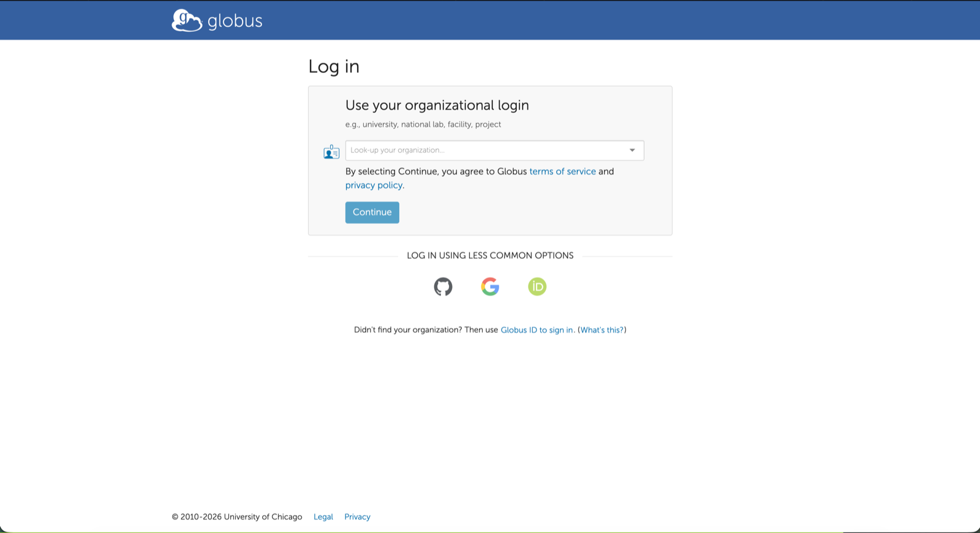
Task: Open the Privacy footer link
Action: pyautogui.click(x=357, y=517)
